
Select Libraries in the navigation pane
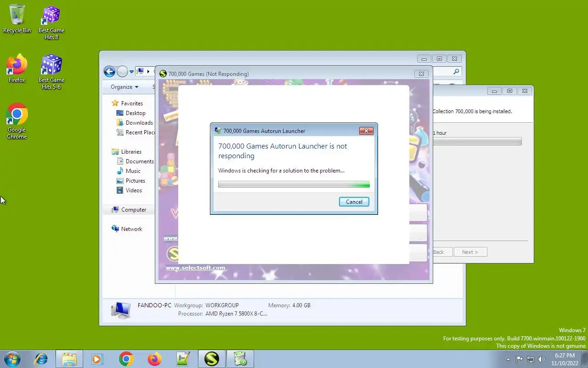[131, 152]
